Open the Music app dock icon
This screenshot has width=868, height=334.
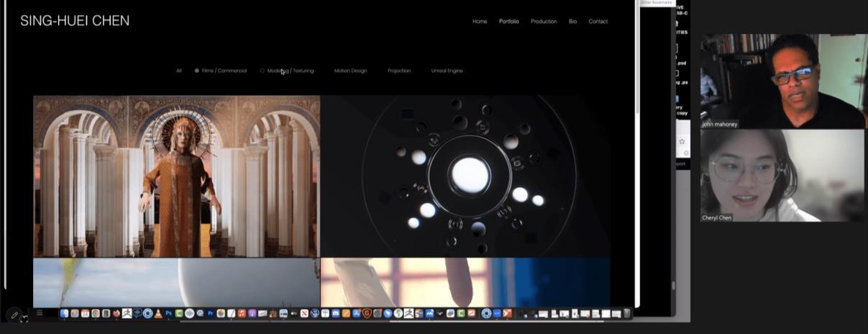coord(242,313)
